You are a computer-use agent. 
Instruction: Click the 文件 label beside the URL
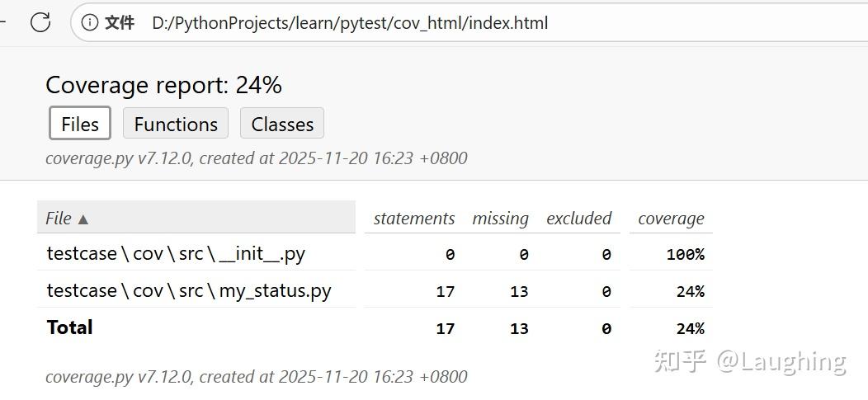(120, 22)
